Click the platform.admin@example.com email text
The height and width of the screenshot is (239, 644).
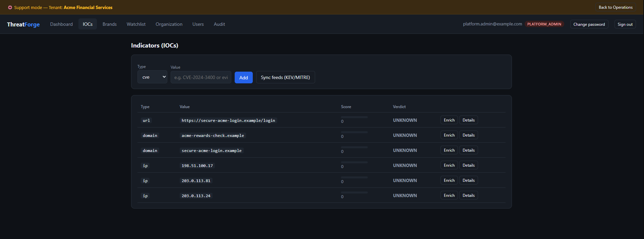click(492, 24)
